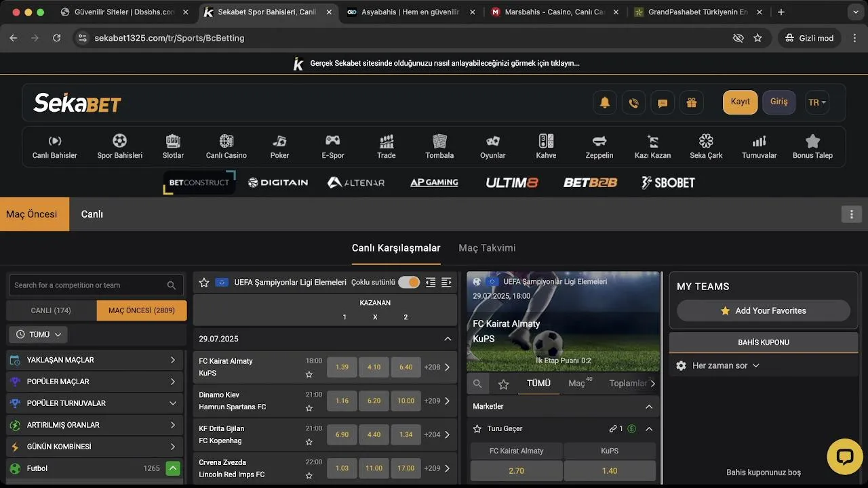This screenshot has height=488, width=868.
Task: Open the Oyunlar section
Action: (x=493, y=146)
